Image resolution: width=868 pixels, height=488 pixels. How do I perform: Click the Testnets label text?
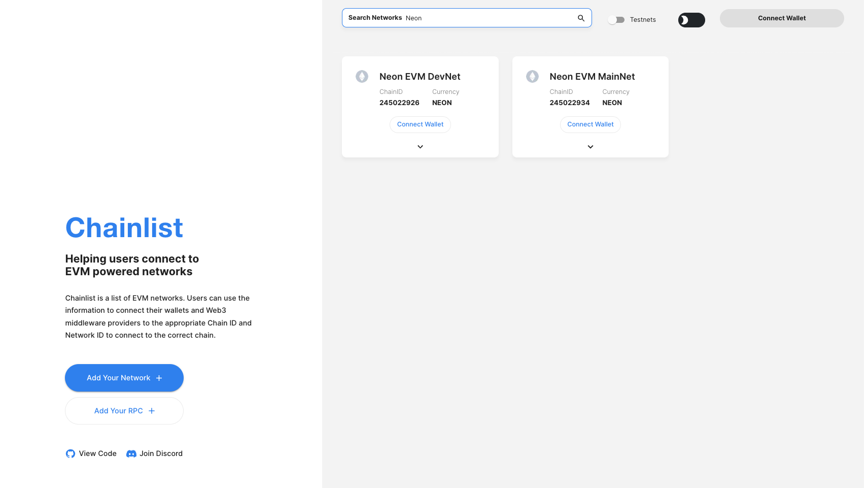pyautogui.click(x=643, y=20)
